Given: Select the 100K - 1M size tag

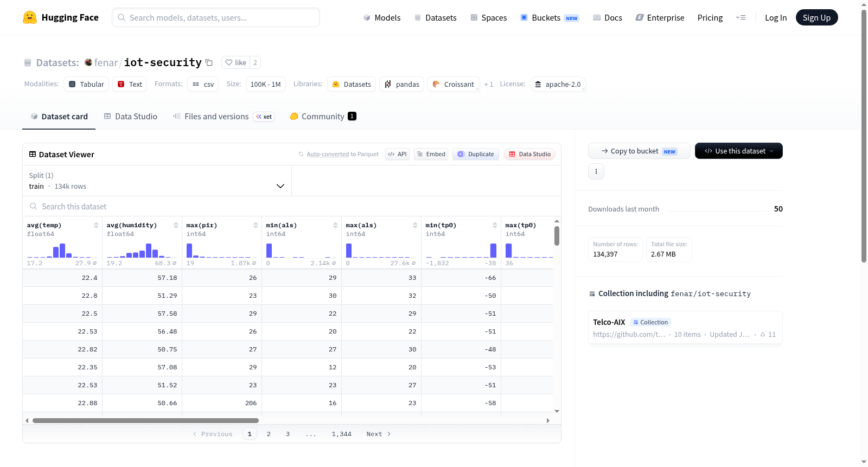Looking at the screenshot, I should 265,84.
